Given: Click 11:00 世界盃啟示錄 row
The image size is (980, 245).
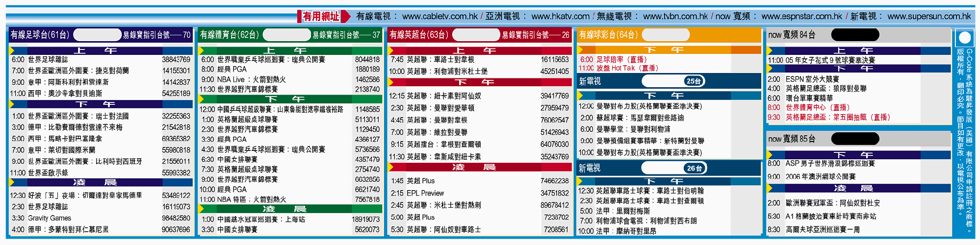Looking at the screenshot, I should coord(101,172).
